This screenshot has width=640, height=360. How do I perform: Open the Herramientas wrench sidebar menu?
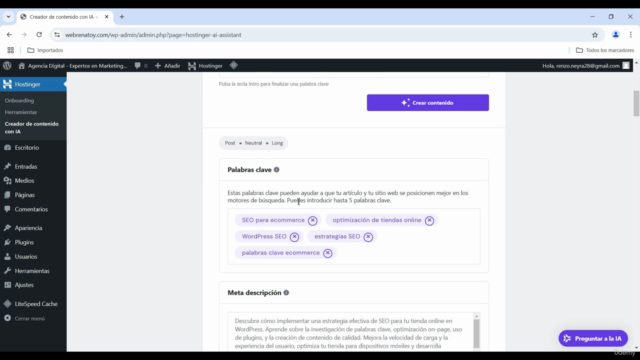tap(33, 271)
